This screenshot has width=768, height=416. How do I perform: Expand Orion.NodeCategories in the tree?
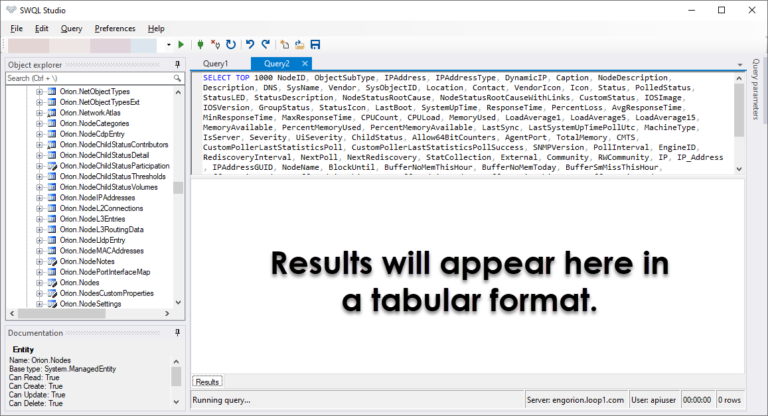39,123
